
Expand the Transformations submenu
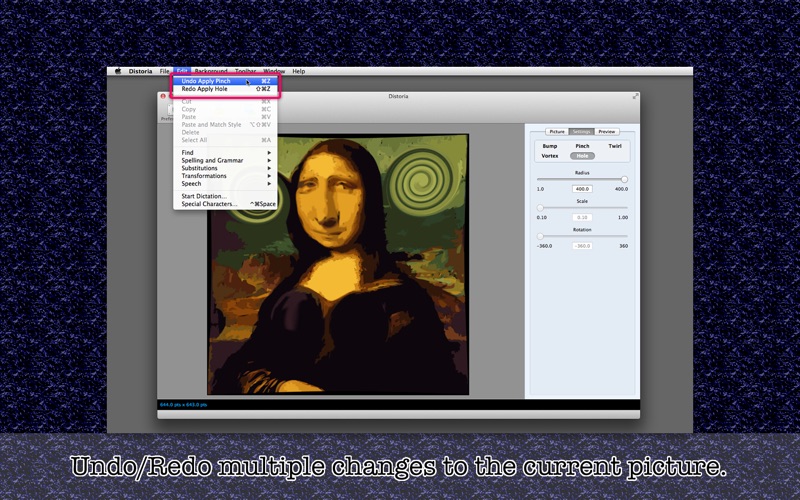coord(226,176)
